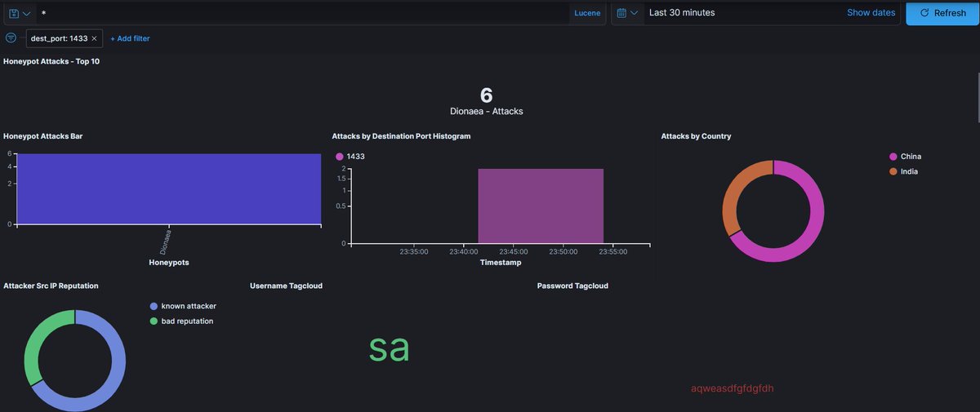Screen dimensions: 980x412
Task: Click the purple 1433 histogram bar
Action: [x=541, y=206]
